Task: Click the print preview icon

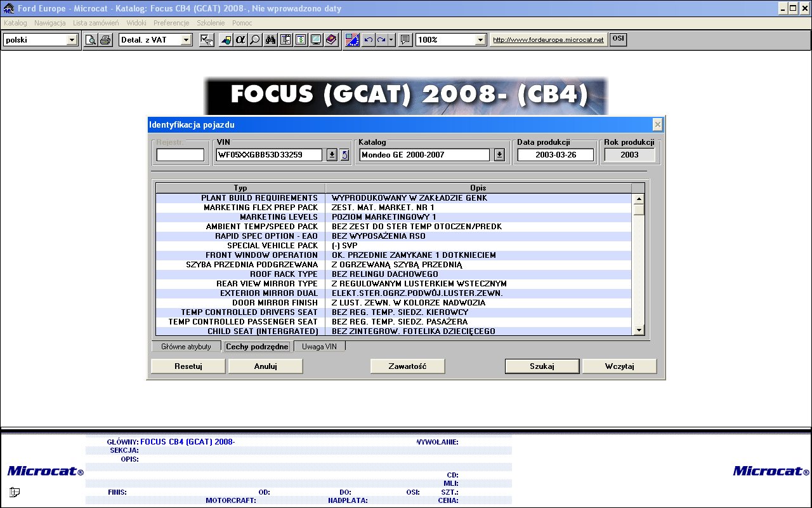Action: pyautogui.click(x=91, y=40)
